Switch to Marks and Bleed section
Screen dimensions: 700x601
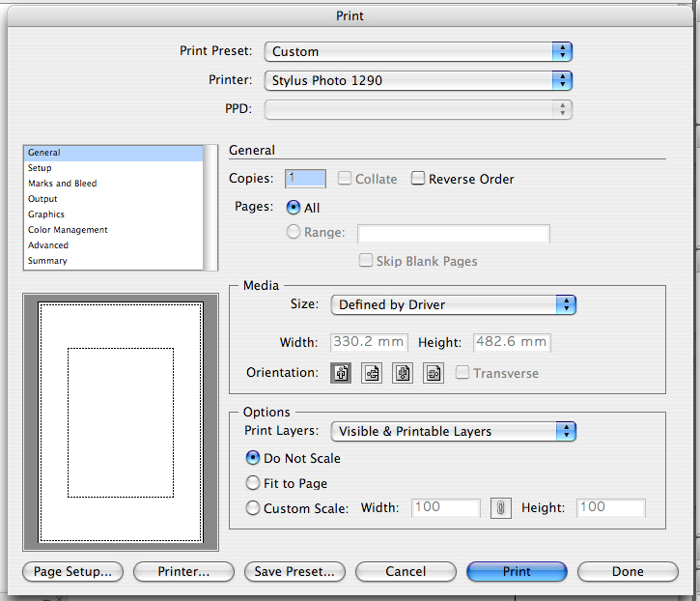click(63, 184)
